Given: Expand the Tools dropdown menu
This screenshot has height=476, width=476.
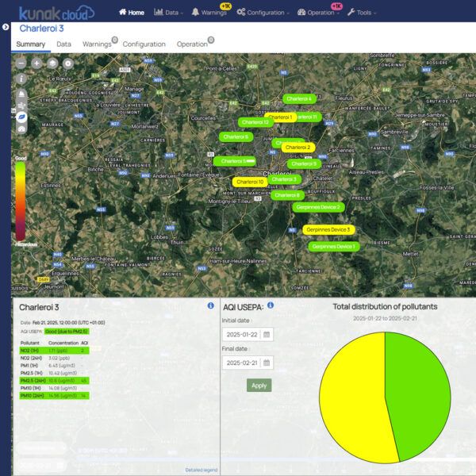Looking at the screenshot, I should (x=362, y=13).
